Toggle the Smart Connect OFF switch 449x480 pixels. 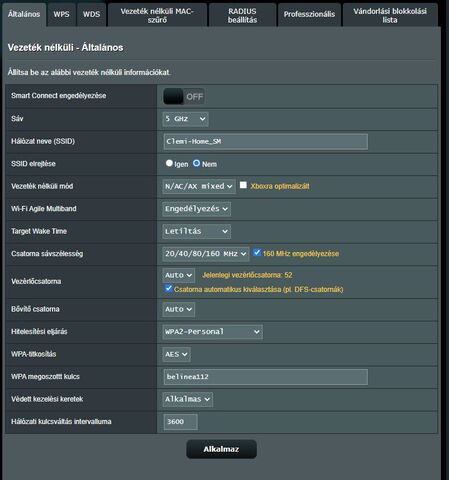(x=184, y=97)
